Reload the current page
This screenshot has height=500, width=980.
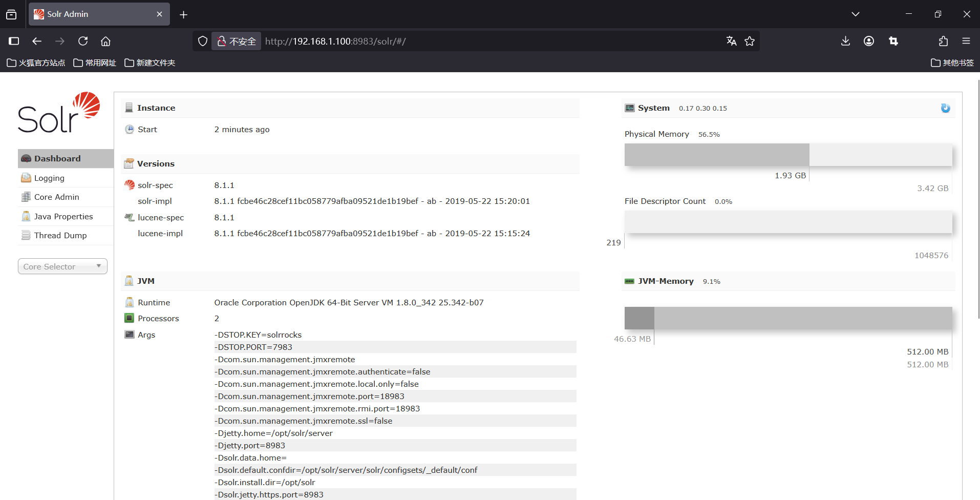(83, 41)
